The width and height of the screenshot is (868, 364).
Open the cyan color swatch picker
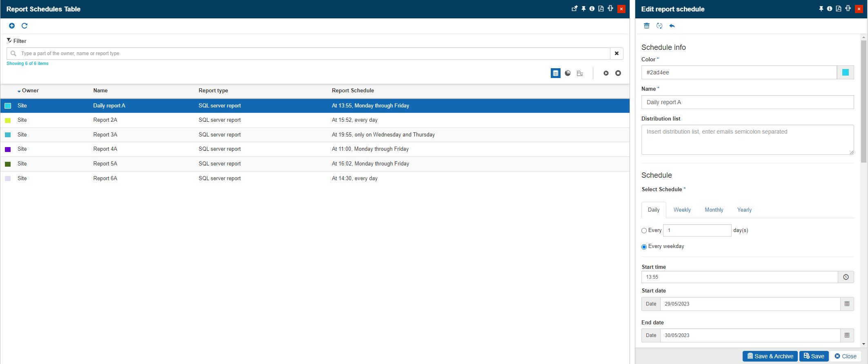tap(845, 72)
